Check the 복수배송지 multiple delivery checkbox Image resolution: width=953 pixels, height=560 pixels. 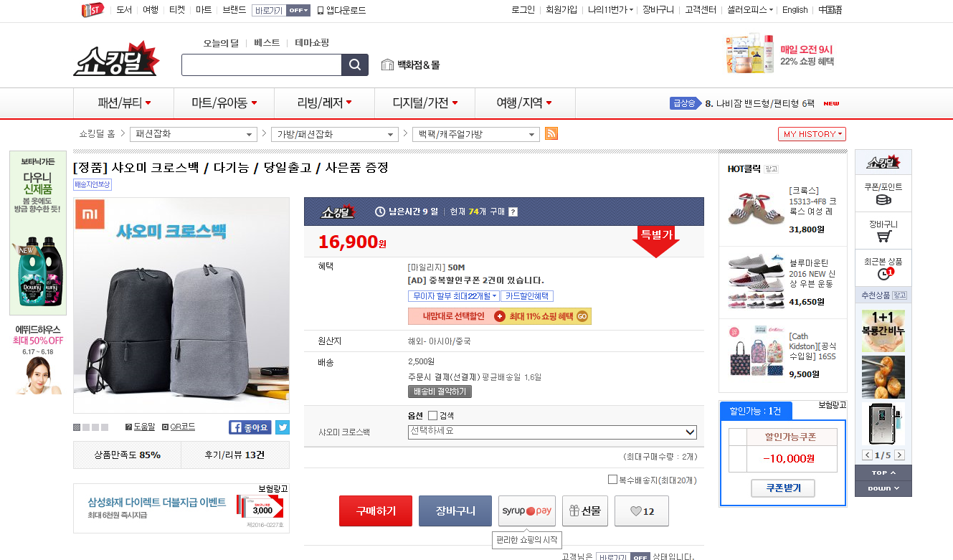coord(612,480)
